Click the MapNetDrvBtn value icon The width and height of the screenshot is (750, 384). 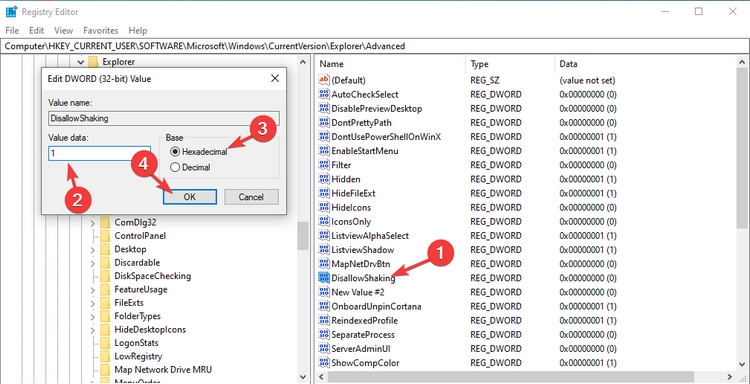coord(324,263)
